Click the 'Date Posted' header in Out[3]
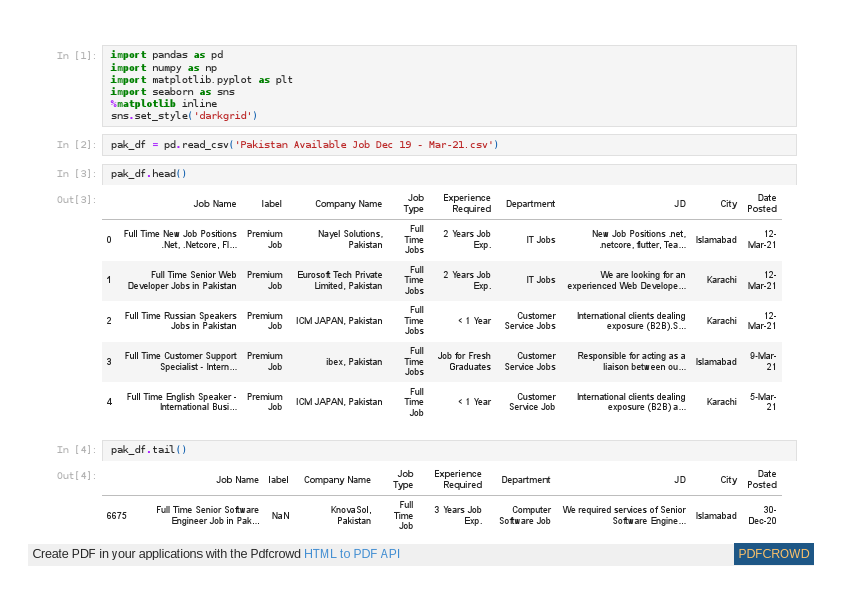Image resolution: width=842 pixels, height=596 pixels. 762,203
